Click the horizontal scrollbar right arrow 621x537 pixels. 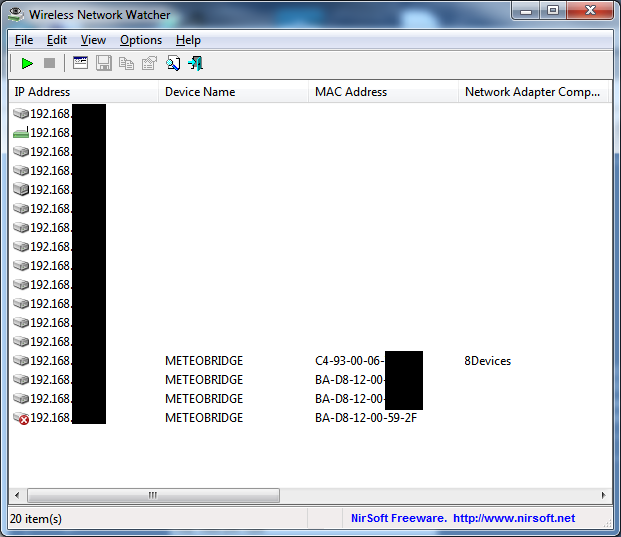[603, 495]
